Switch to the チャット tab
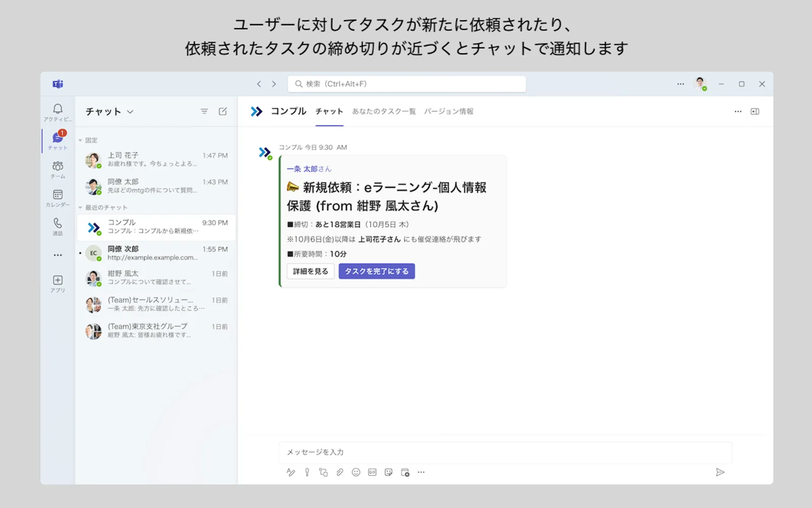 329,111
